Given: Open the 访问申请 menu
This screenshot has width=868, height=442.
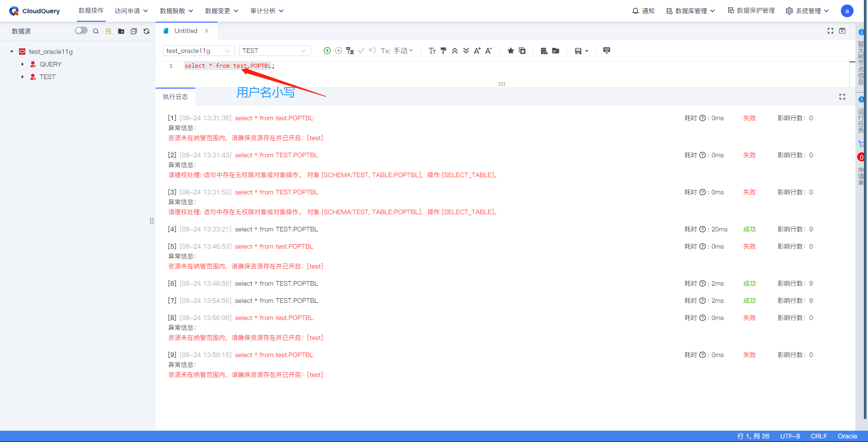Looking at the screenshot, I should point(132,11).
